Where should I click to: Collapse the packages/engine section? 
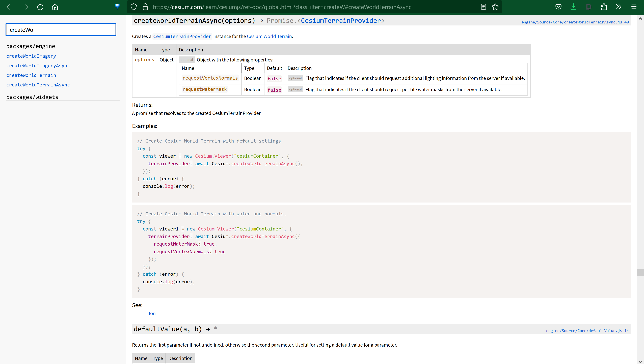(x=31, y=46)
